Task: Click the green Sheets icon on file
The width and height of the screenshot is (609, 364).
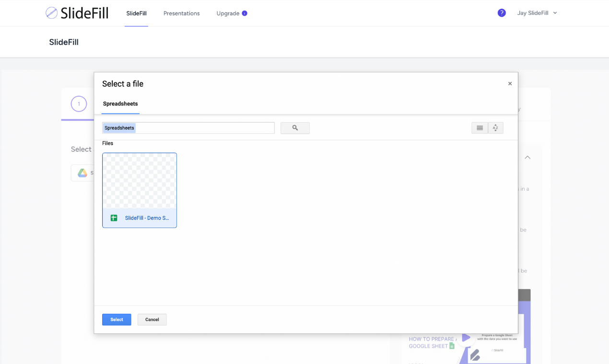Action: [x=114, y=218]
